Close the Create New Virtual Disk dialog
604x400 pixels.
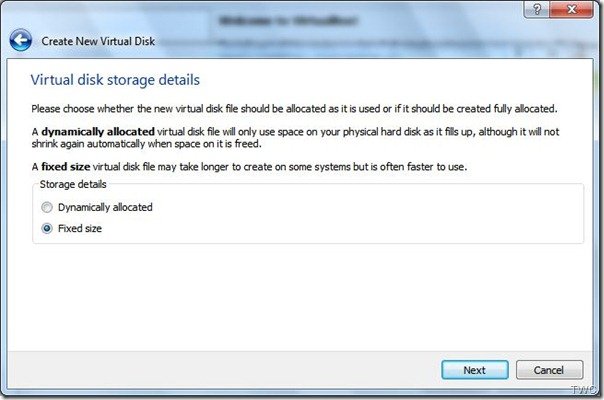coord(572,9)
